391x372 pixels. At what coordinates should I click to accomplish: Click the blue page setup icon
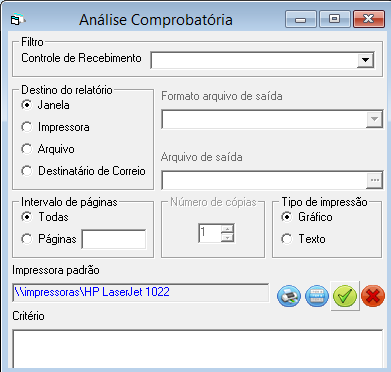pyautogui.click(x=317, y=296)
